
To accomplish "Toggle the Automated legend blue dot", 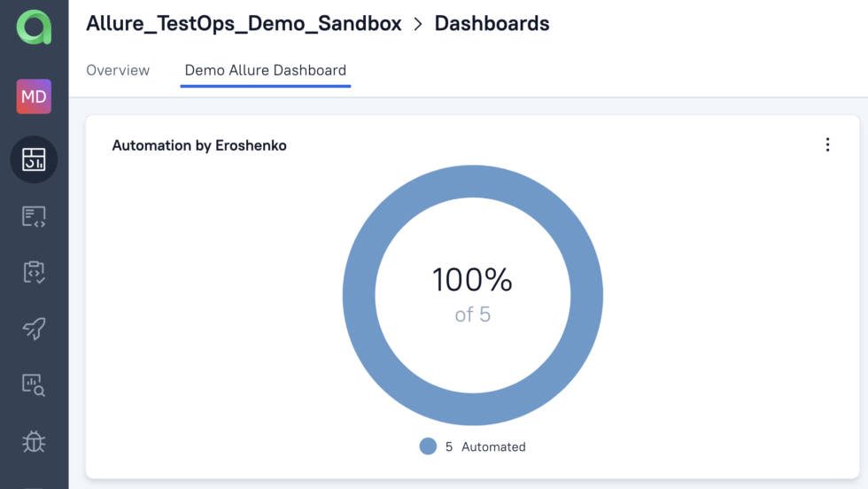I will 428,446.
